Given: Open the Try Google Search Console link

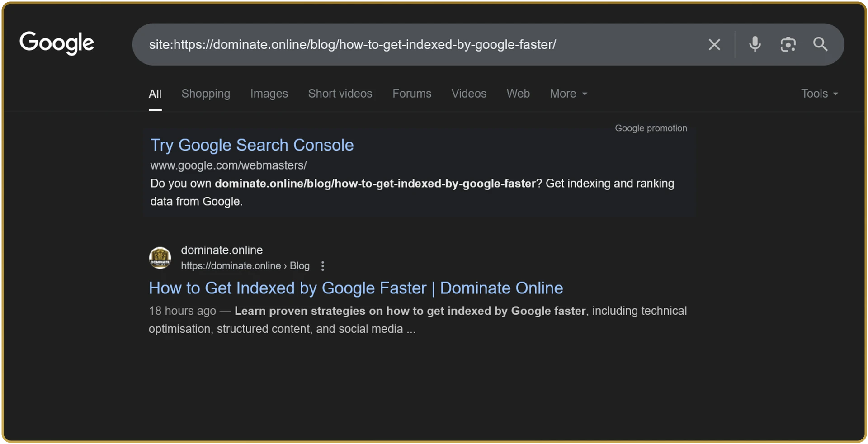Looking at the screenshot, I should 252,145.
